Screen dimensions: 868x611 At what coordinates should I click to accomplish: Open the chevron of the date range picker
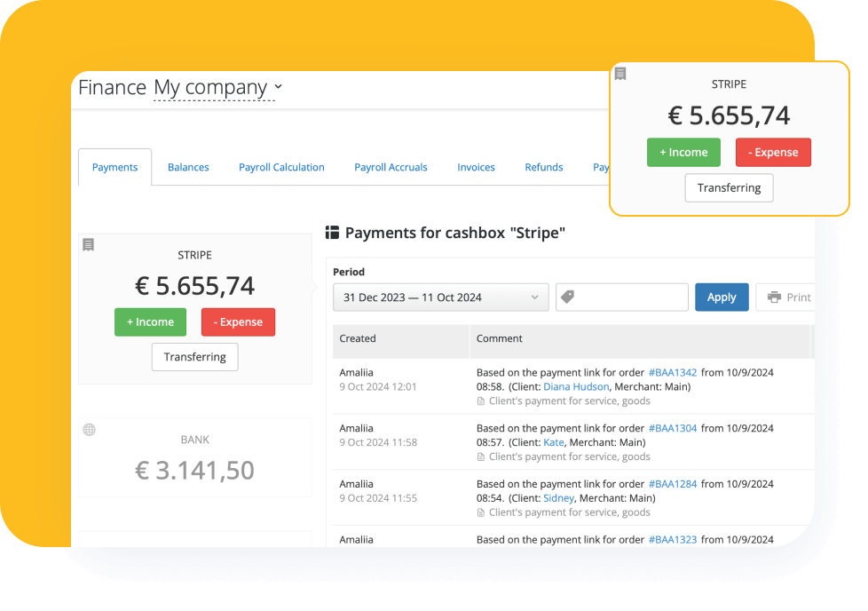pyautogui.click(x=533, y=297)
